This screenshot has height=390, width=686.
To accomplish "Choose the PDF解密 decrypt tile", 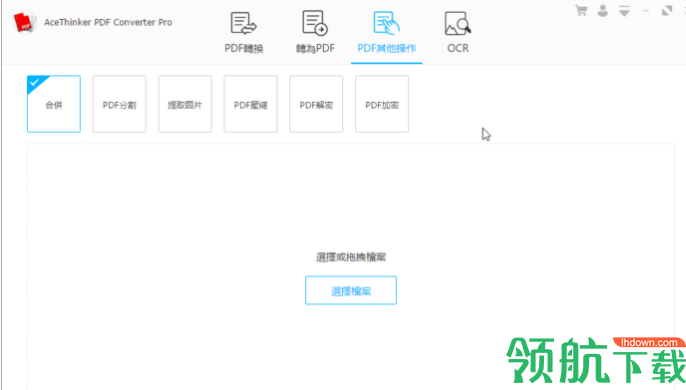I will pyautogui.click(x=316, y=104).
